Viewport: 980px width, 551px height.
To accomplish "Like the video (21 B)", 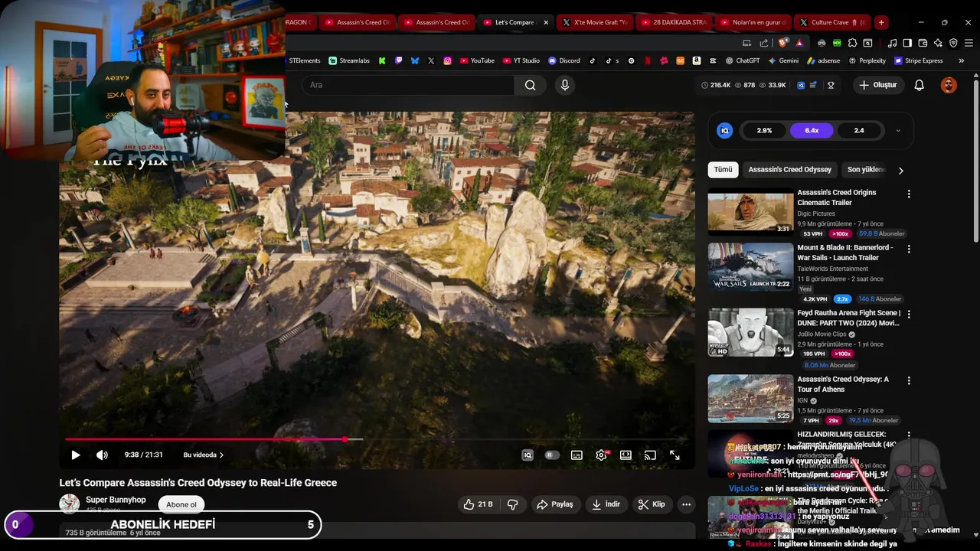I will click(478, 504).
